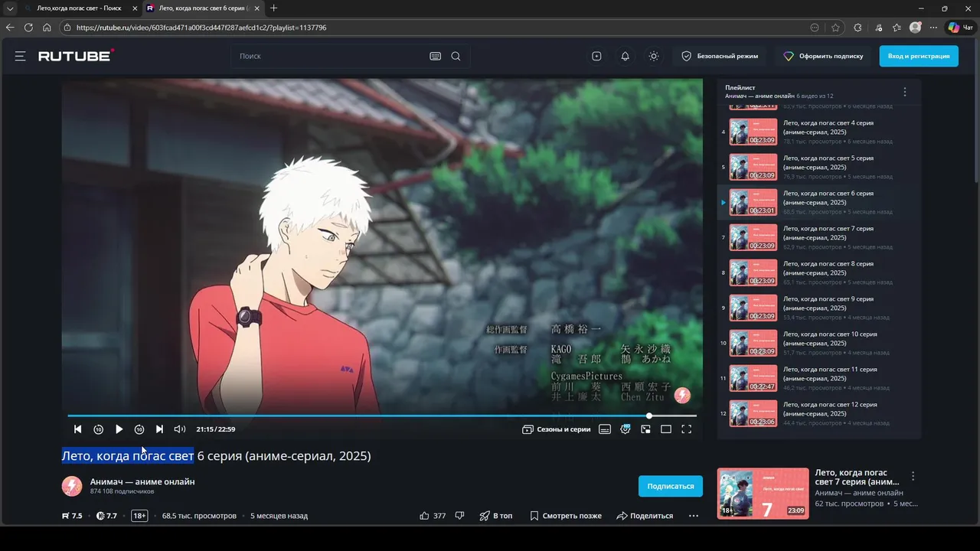This screenshot has width=980, height=551.
Task: Click the 18+ age rating badge
Action: pos(139,516)
